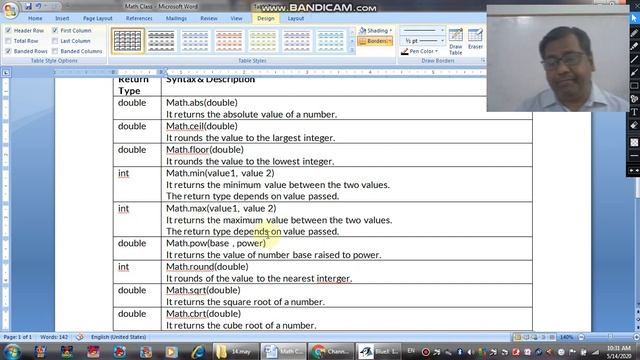This screenshot has height=360, width=640.
Task: Enable the Last Column checkbox
Action: pos(55,41)
